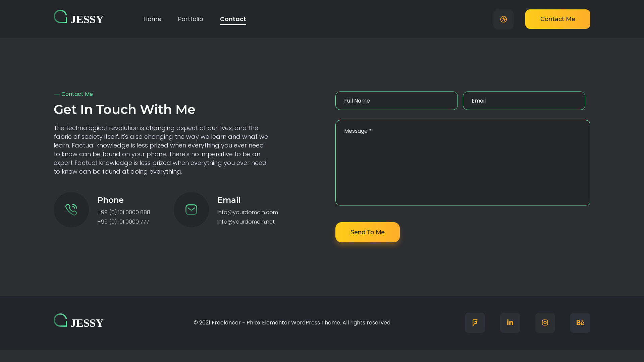This screenshot has width=644, height=362.
Task: Select the Contact menu item
Action: (233, 19)
